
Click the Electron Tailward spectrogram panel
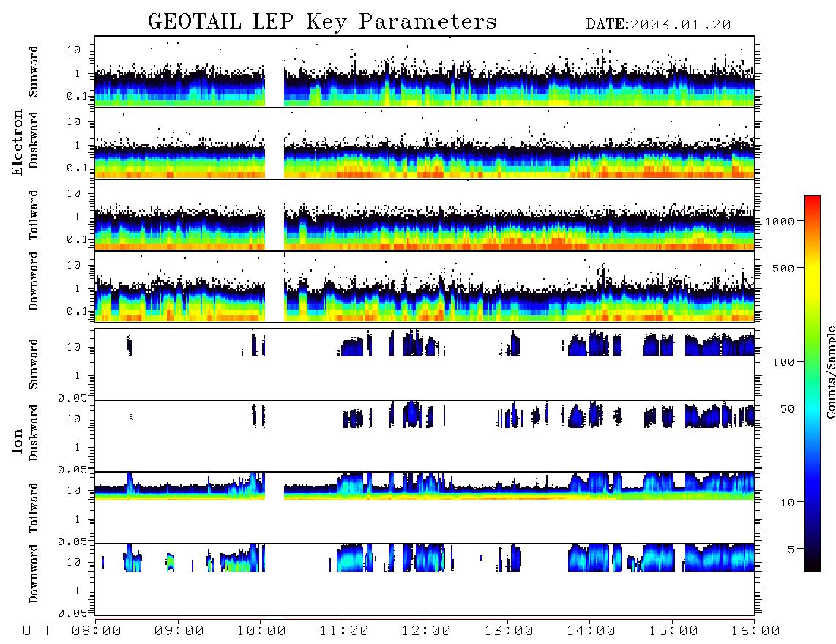(x=425, y=215)
